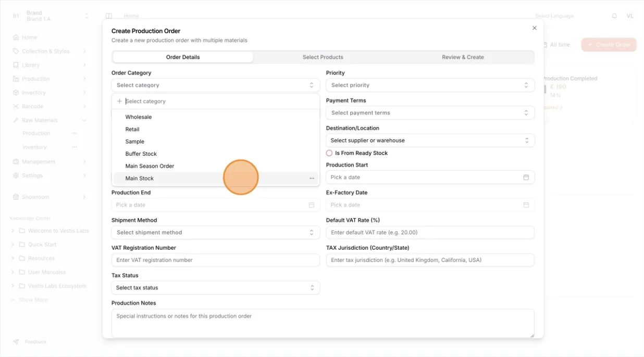Click the sidebar toggle icon beside Home
The width and height of the screenshot is (644, 357).
(x=109, y=16)
